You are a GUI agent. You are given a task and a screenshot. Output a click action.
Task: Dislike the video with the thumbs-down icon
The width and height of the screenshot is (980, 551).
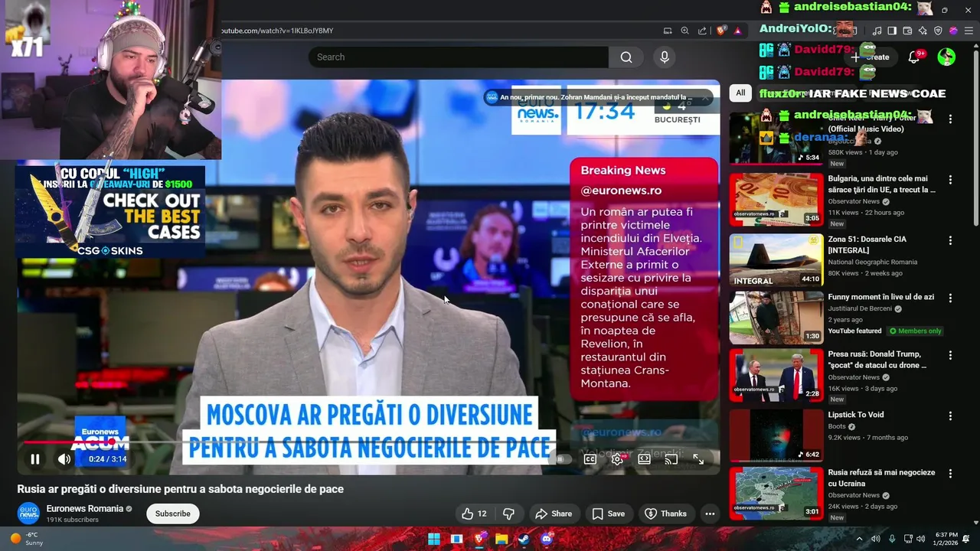pyautogui.click(x=508, y=514)
